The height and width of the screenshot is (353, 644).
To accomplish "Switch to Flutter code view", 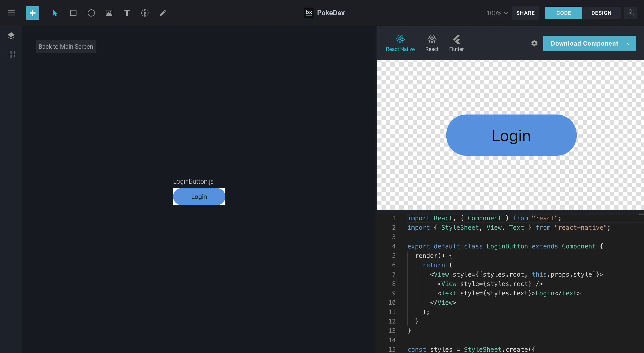I will [x=456, y=43].
